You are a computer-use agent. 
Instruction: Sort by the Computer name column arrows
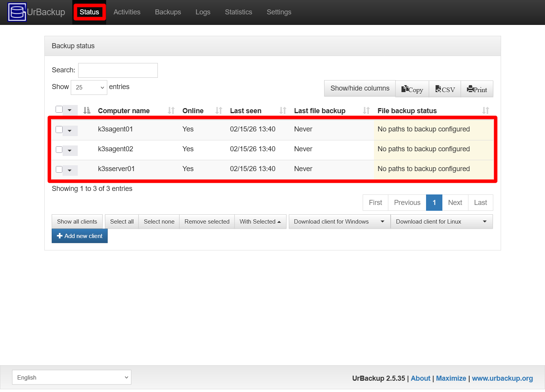(171, 110)
